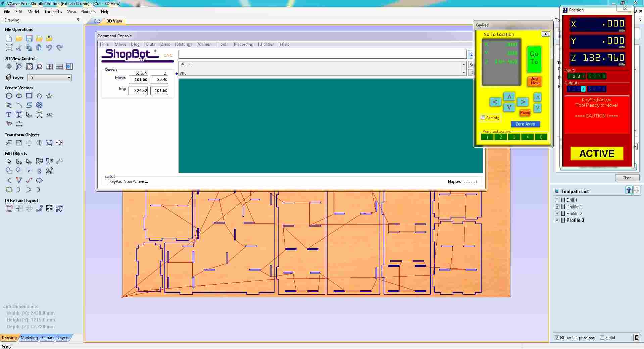
Task: Select the Draw Star tool
Action: [49, 96]
